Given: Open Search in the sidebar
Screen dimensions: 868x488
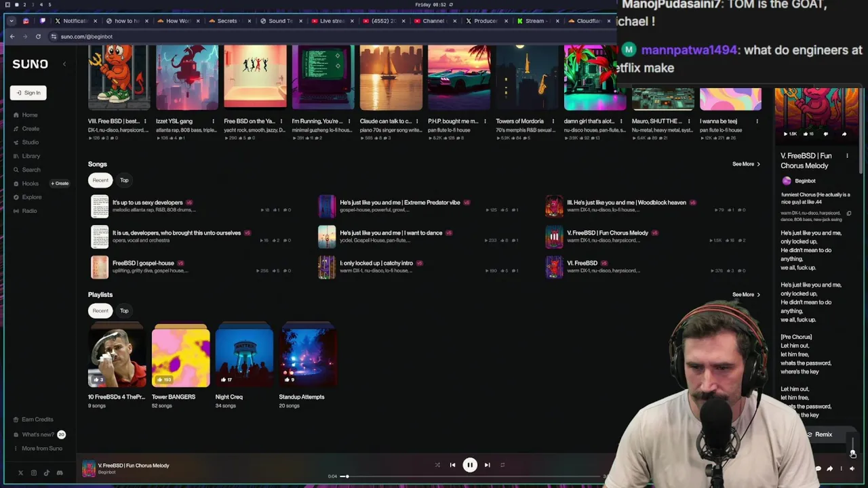Looking at the screenshot, I should click(26, 170).
